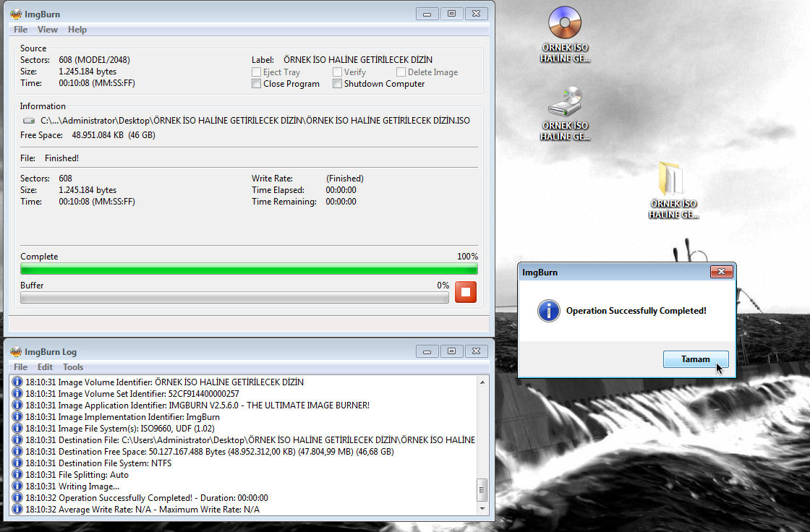Click the 'Operation Successfully Completed!' dialog message

point(636,311)
